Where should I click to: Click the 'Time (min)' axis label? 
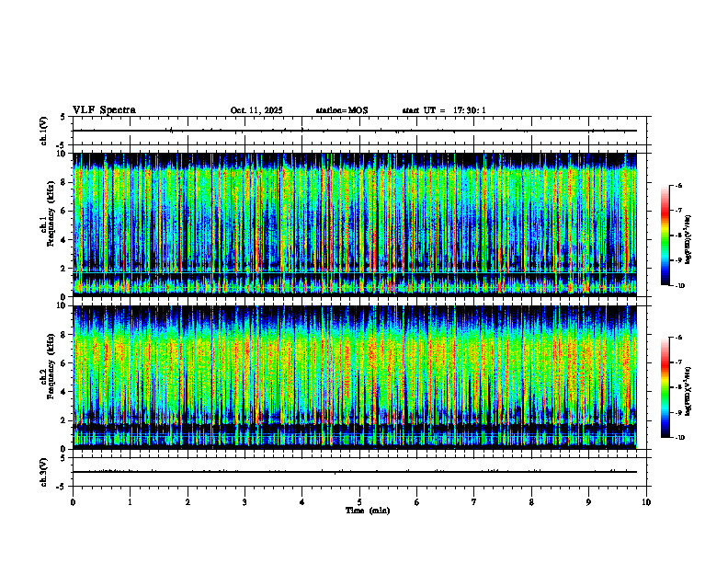coord(368,511)
